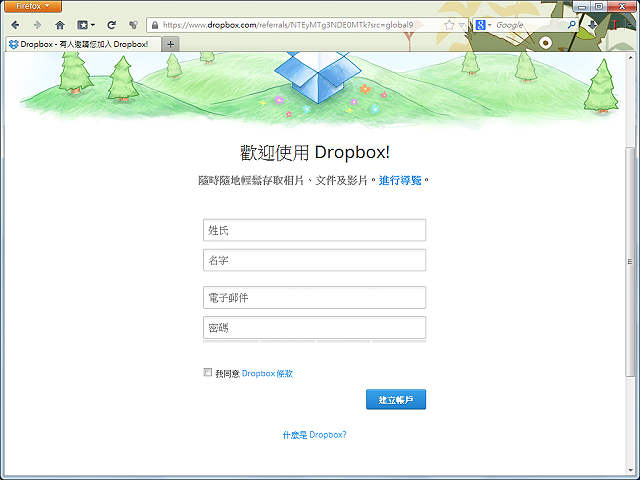Viewport: 640px width, 480px height.
Task: Expand the URL history dropdown arrow
Action: (x=462, y=25)
